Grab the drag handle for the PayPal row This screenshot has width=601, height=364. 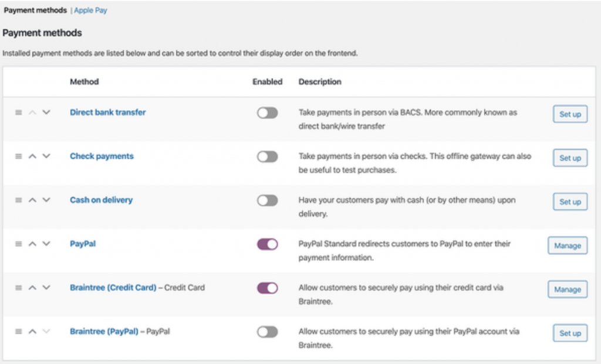[18, 244]
